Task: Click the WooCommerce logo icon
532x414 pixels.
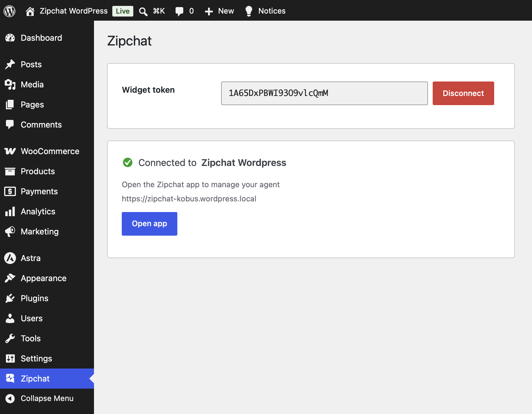Action: 10,151
